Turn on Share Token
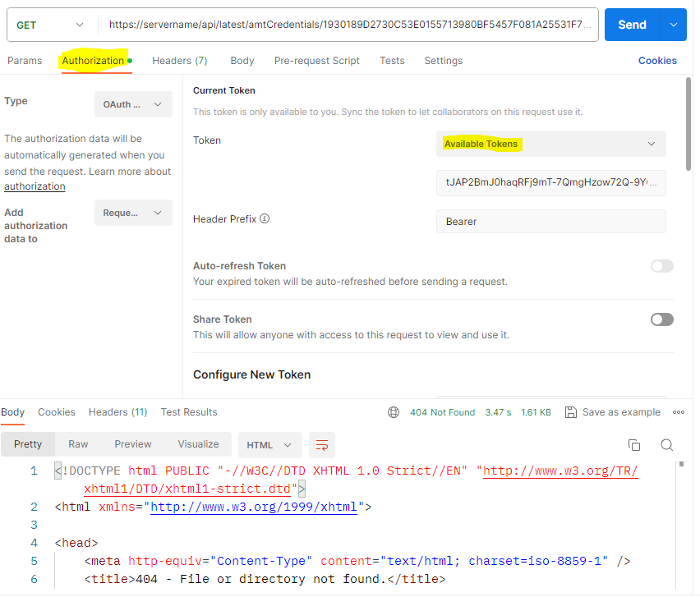Viewport: 700px width, 597px height. click(x=662, y=319)
